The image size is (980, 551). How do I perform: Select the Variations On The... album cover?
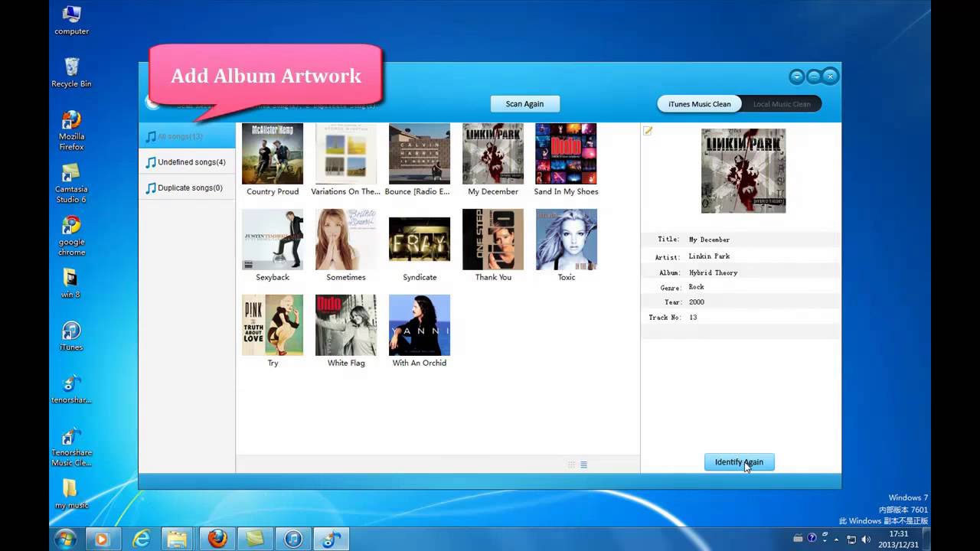pos(346,154)
